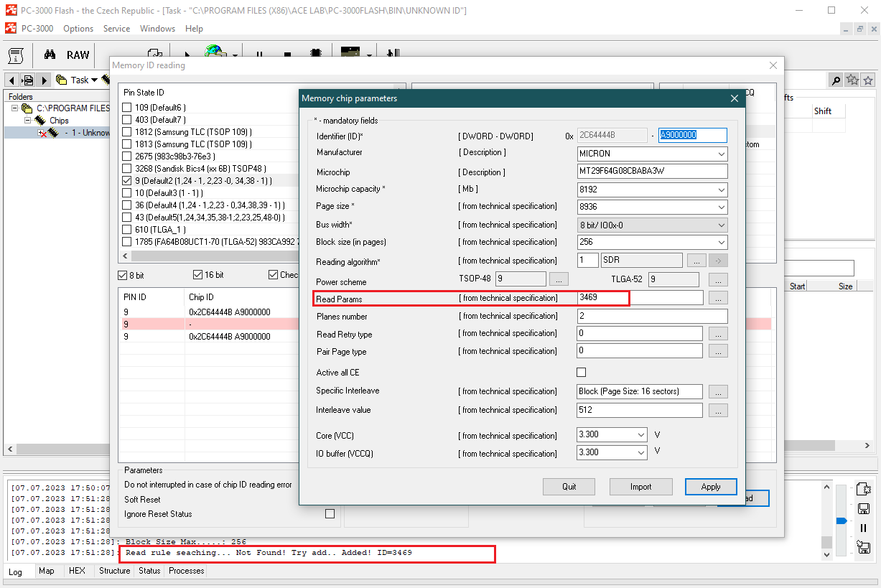Toggle the 16 bit checkbox

point(198,275)
